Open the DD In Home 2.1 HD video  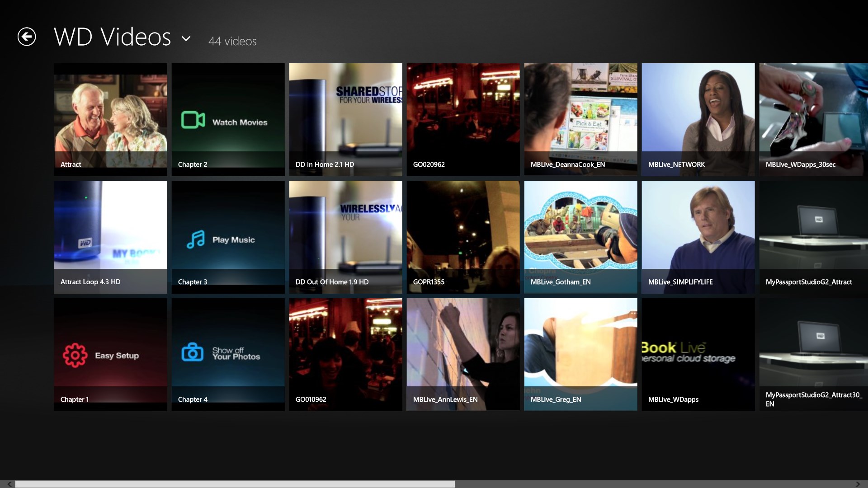click(345, 119)
